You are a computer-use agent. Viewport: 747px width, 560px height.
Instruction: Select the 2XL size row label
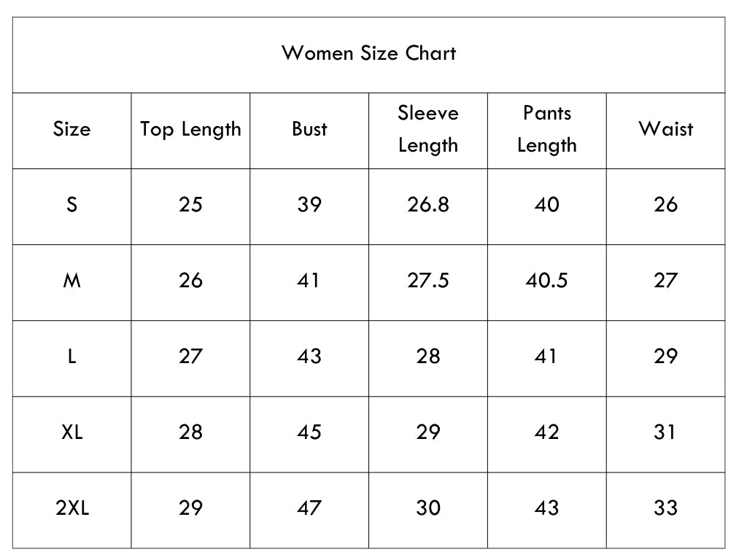tap(71, 507)
